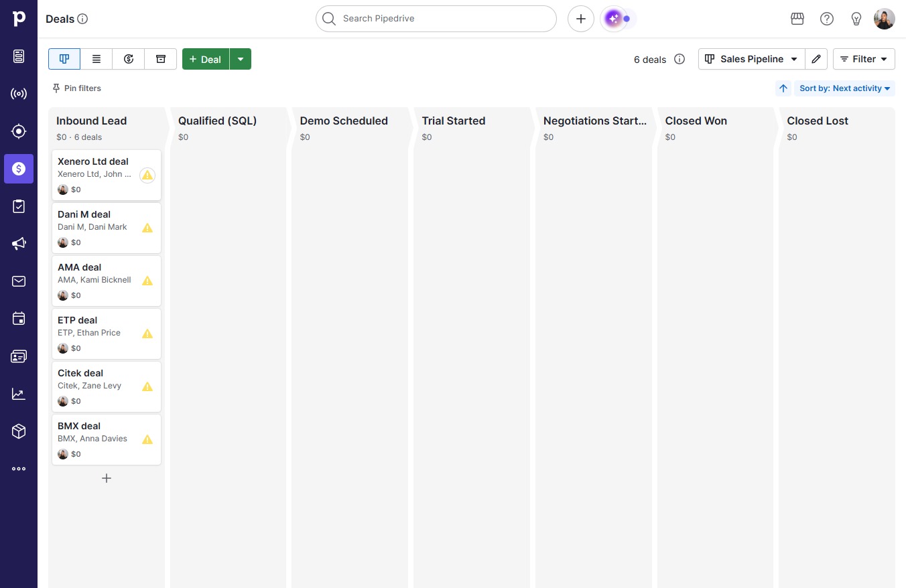Click the warning icon on ETP deal

(147, 334)
